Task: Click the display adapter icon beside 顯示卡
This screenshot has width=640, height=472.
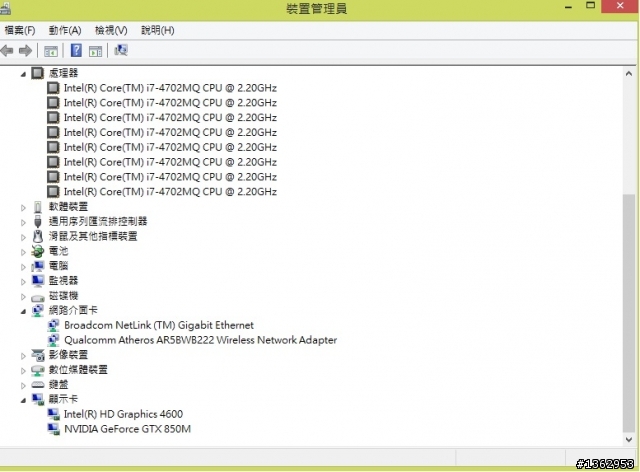Action: click(x=38, y=400)
